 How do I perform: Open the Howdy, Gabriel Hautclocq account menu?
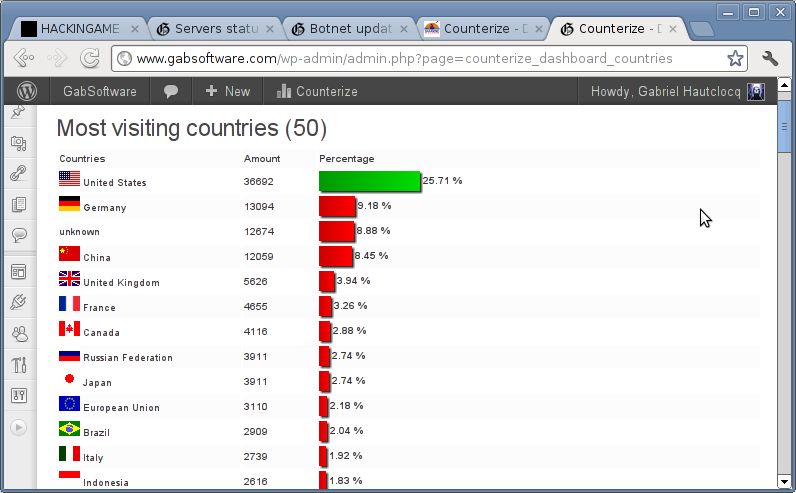coord(677,91)
